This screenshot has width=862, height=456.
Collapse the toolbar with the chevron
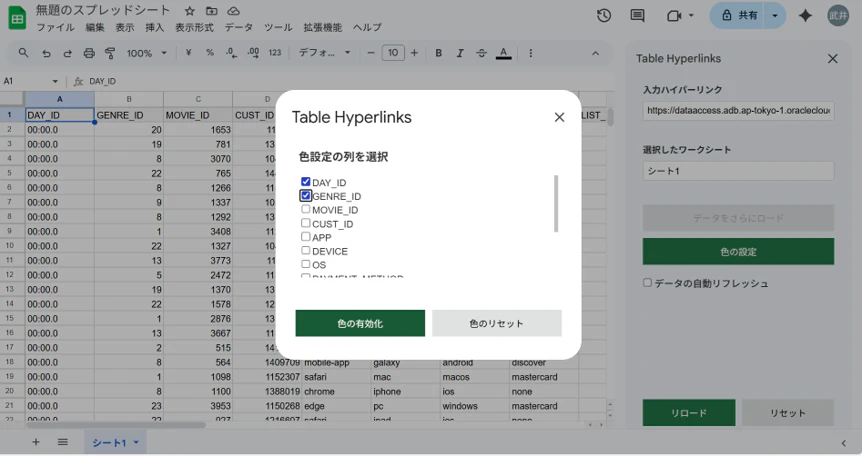click(x=595, y=53)
